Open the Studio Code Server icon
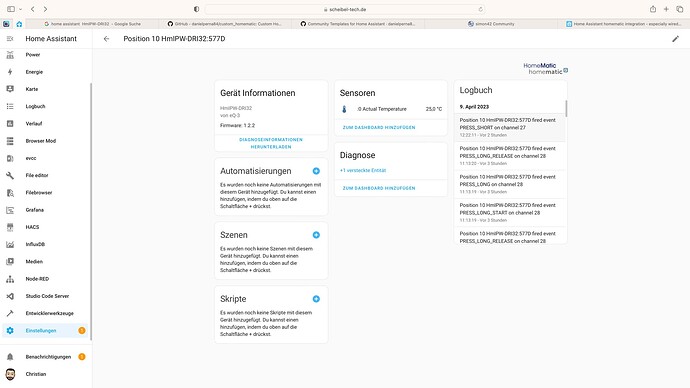This screenshot has height=388, width=690. (10, 296)
